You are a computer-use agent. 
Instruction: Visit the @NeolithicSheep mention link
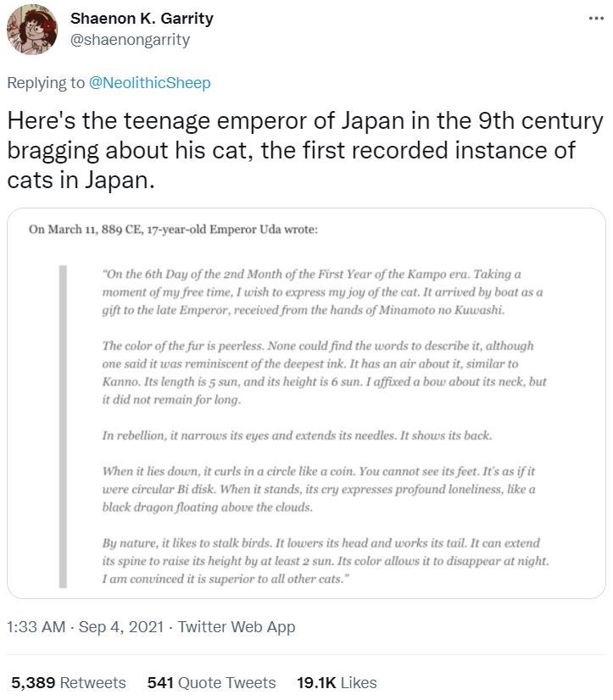point(149,82)
